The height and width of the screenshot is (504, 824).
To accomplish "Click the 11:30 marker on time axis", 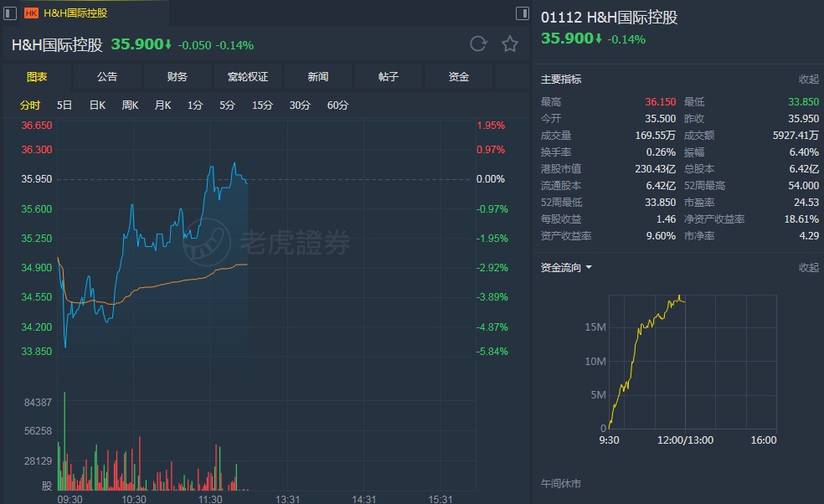I will click(210, 499).
